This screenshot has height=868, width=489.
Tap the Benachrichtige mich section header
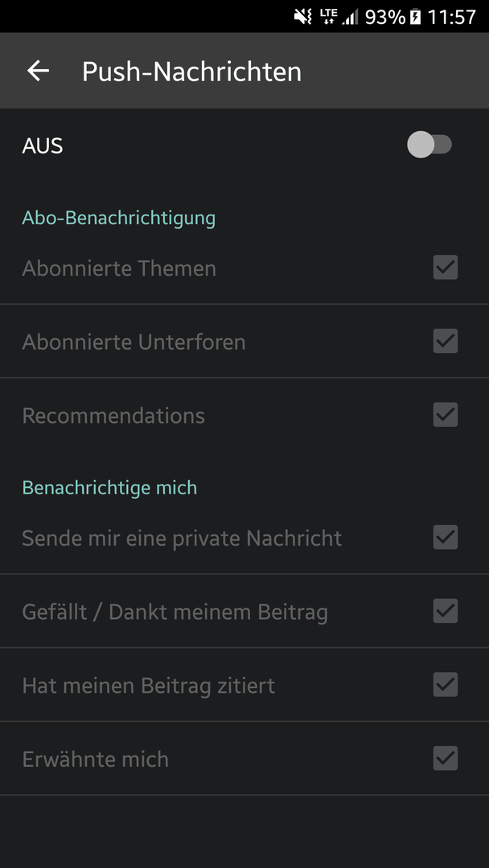[109, 488]
